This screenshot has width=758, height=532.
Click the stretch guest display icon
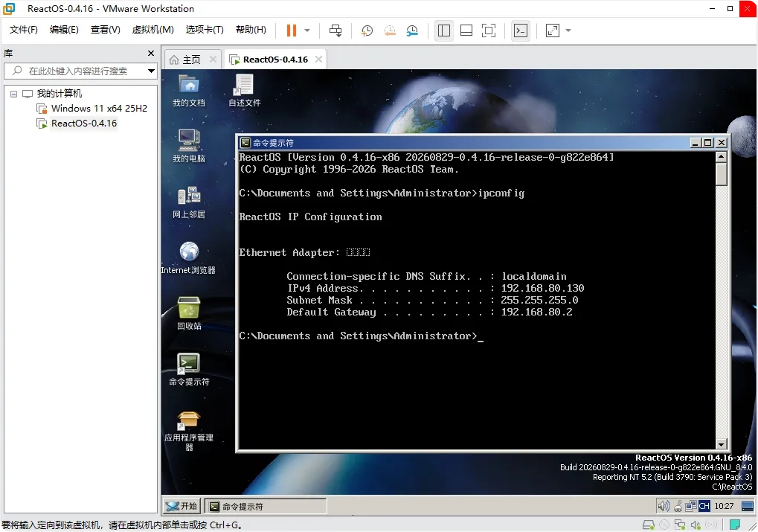tap(553, 31)
